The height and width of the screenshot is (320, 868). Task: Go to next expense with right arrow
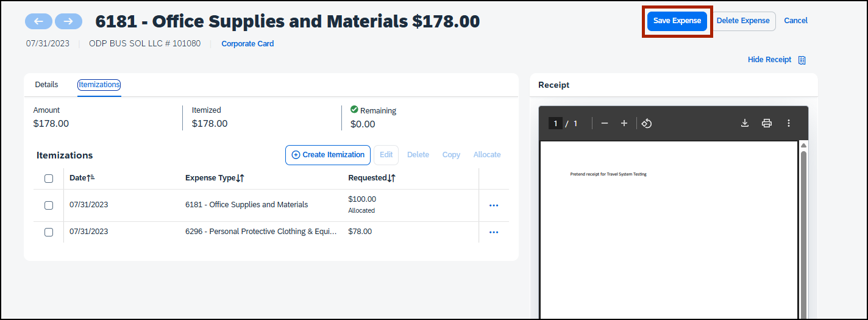coord(68,21)
